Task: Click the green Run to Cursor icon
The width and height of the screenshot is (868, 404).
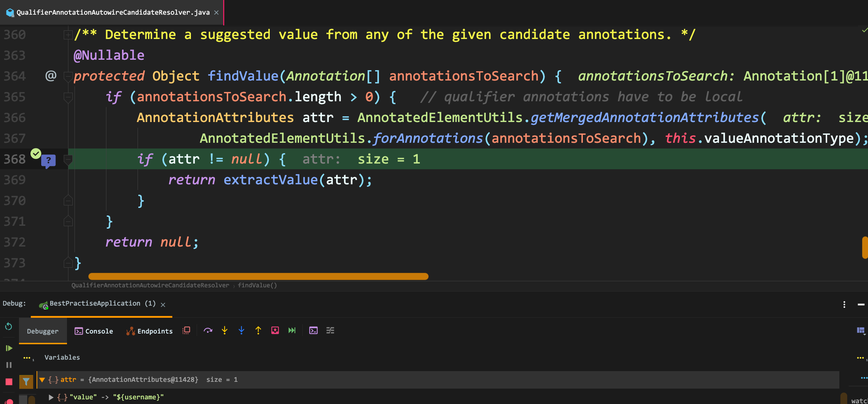Action: (x=292, y=331)
